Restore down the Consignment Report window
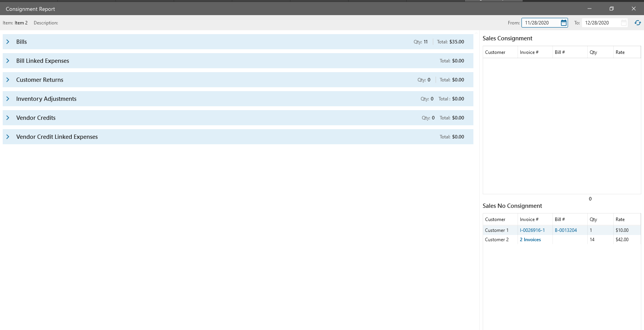Viewport: 644px width, 330px height. click(x=611, y=9)
